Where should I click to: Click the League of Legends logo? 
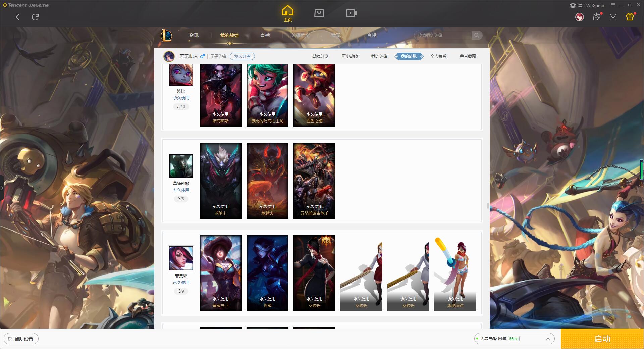click(167, 35)
